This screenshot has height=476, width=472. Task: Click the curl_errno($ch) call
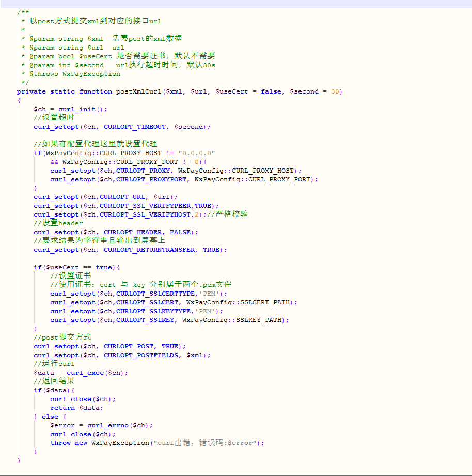tap(118, 425)
